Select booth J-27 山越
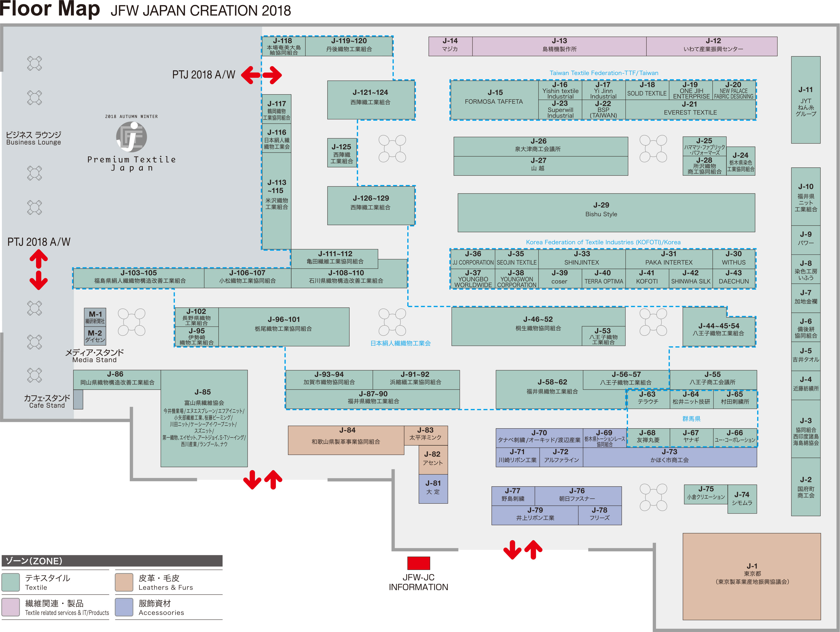Viewport: 840px width, 632px height. pyautogui.click(x=541, y=166)
